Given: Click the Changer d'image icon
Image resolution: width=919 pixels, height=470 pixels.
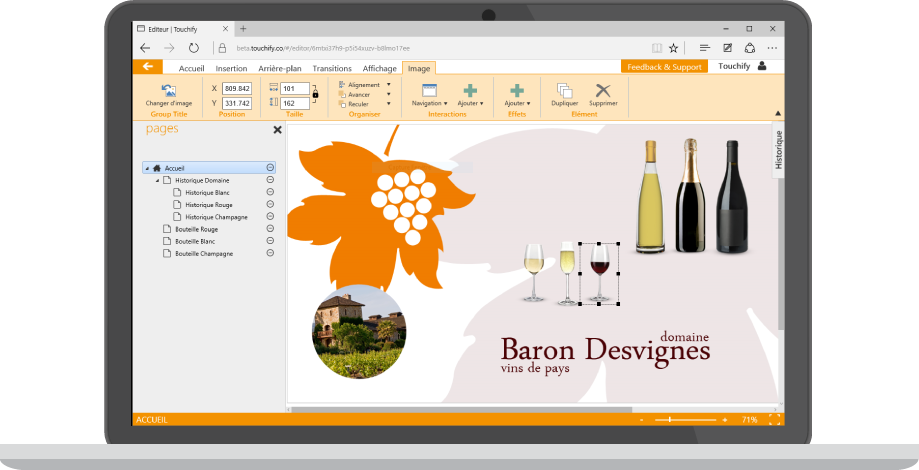Looking at the screenshot, I should coord(169,90).
